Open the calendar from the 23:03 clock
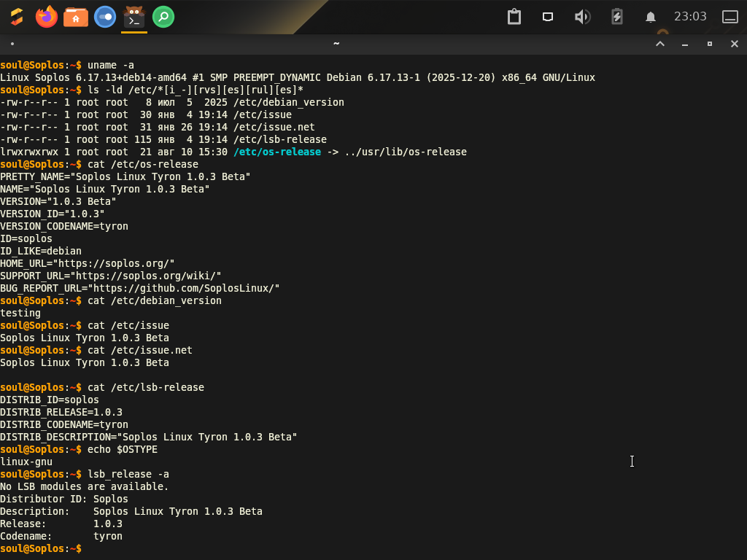Viewport: 747px width, 560px height. click(690, 17)
